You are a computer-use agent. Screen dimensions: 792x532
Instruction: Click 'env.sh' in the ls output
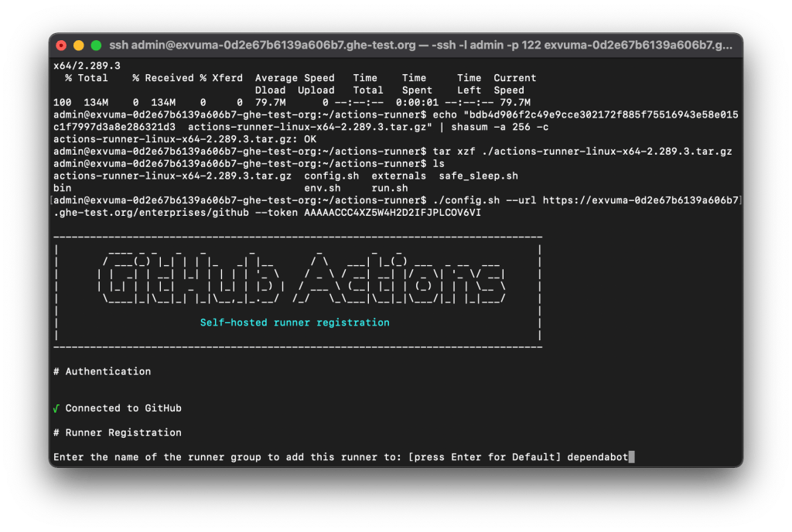pyautogui.click(x=323, y=188)
